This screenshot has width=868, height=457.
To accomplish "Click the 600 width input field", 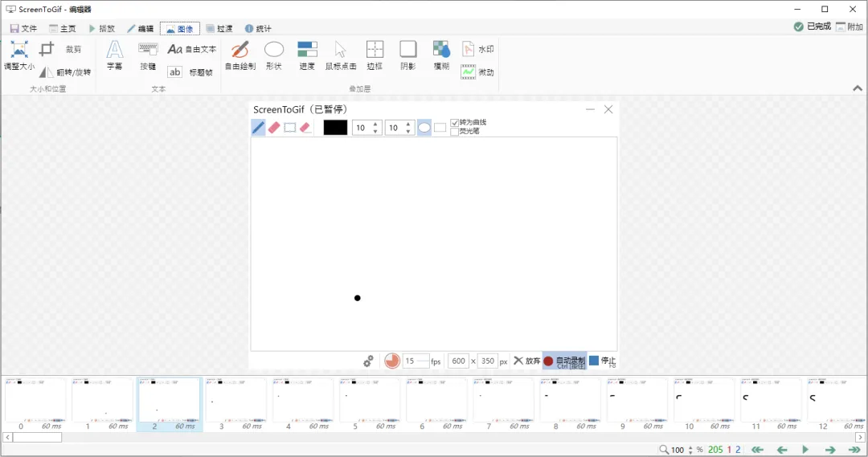I will 458,361.
